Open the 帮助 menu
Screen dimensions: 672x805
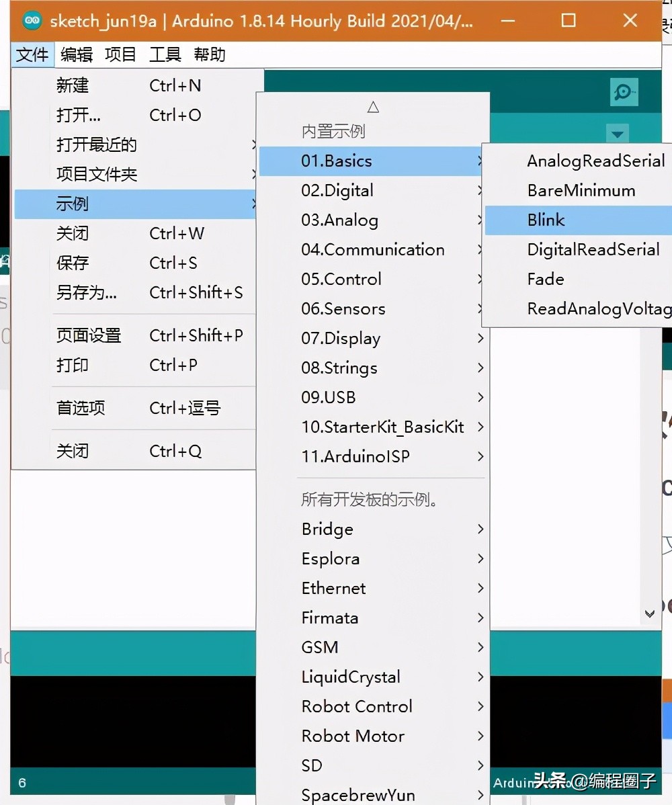pos(210,54)
